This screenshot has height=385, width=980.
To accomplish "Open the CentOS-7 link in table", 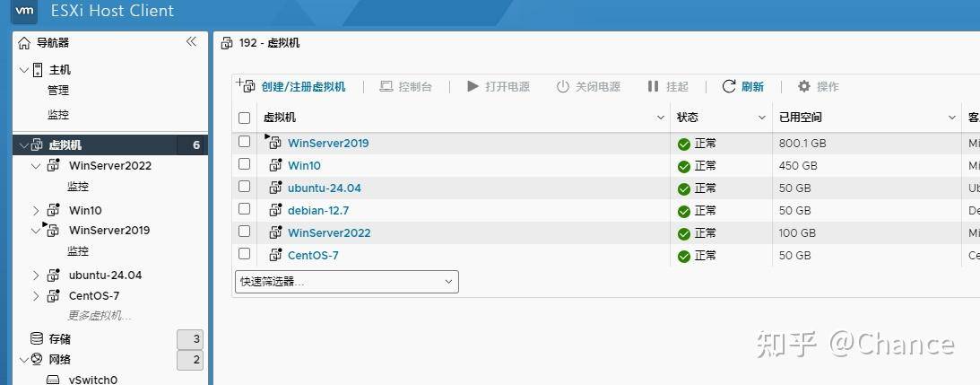I will (x=313, y=256).
